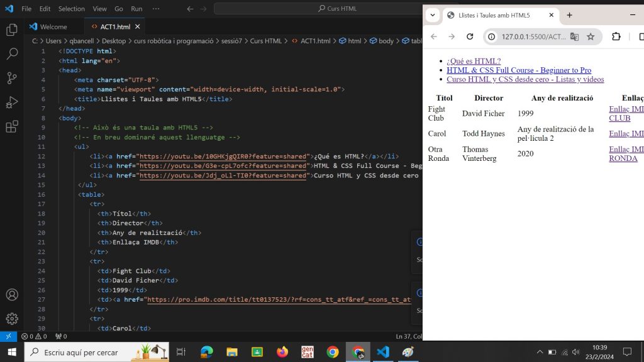
Task: Show hidden system tray icons
Action: tap(540, 352)
